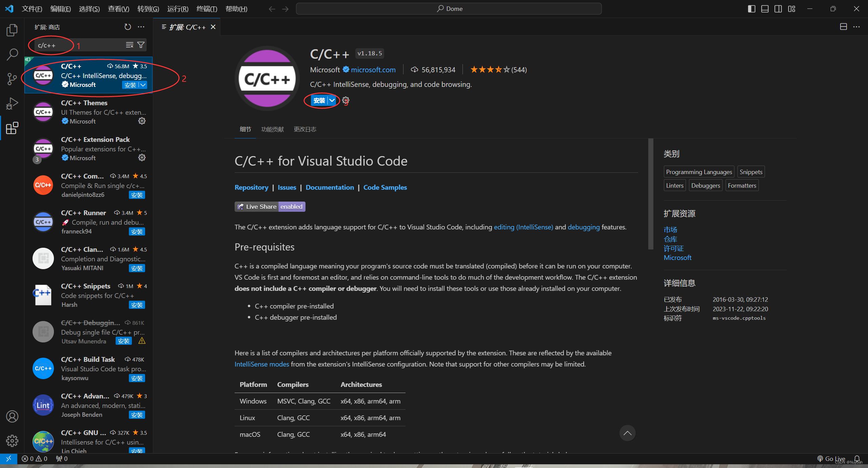
Task: Open the extension filter icon
Action: pos(141,44)
